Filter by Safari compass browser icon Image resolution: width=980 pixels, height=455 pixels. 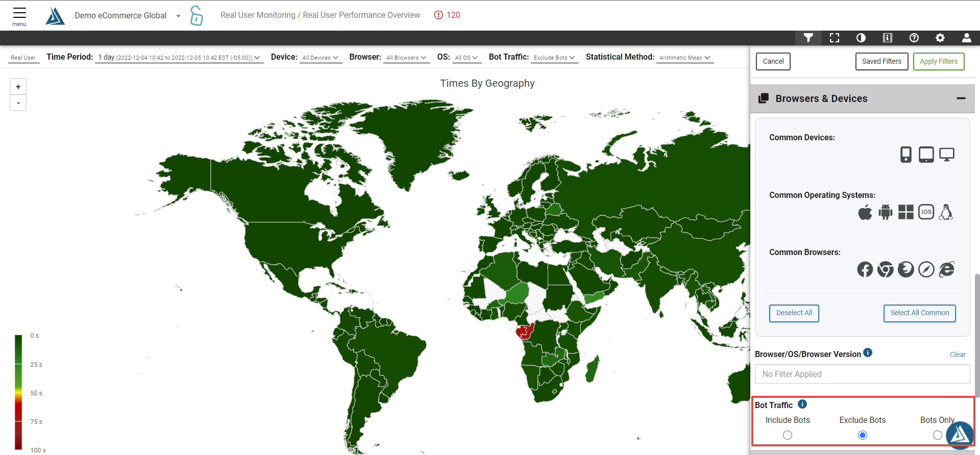[x=926, y=269]
